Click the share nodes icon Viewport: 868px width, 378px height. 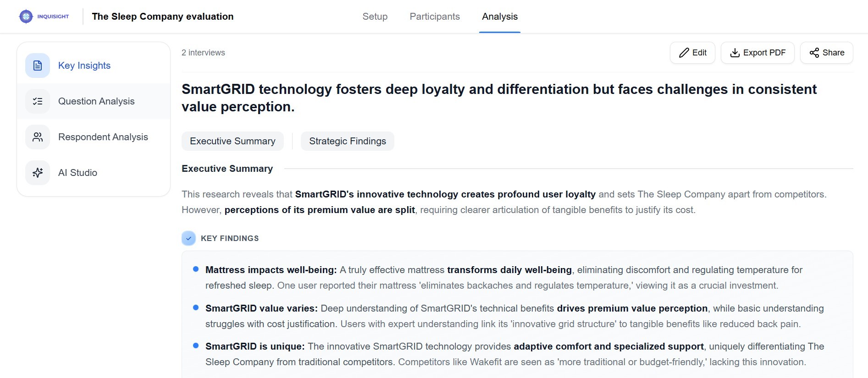coord(814,53)
